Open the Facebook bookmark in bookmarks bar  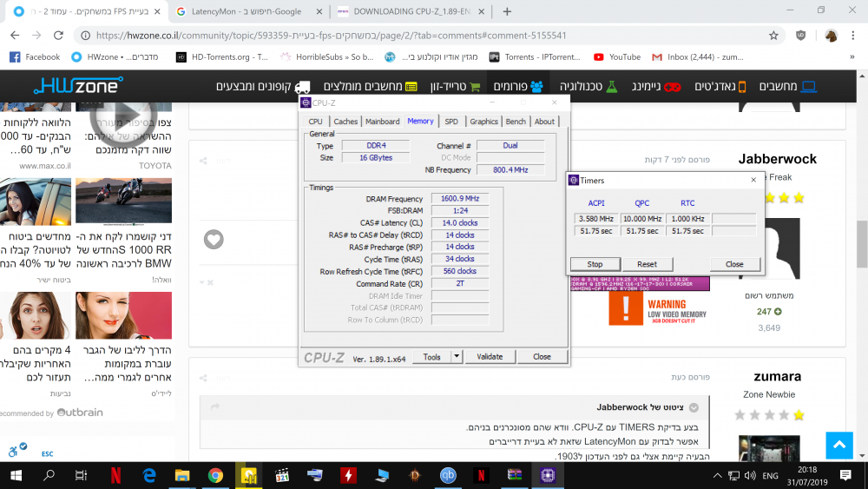point(35,57)
